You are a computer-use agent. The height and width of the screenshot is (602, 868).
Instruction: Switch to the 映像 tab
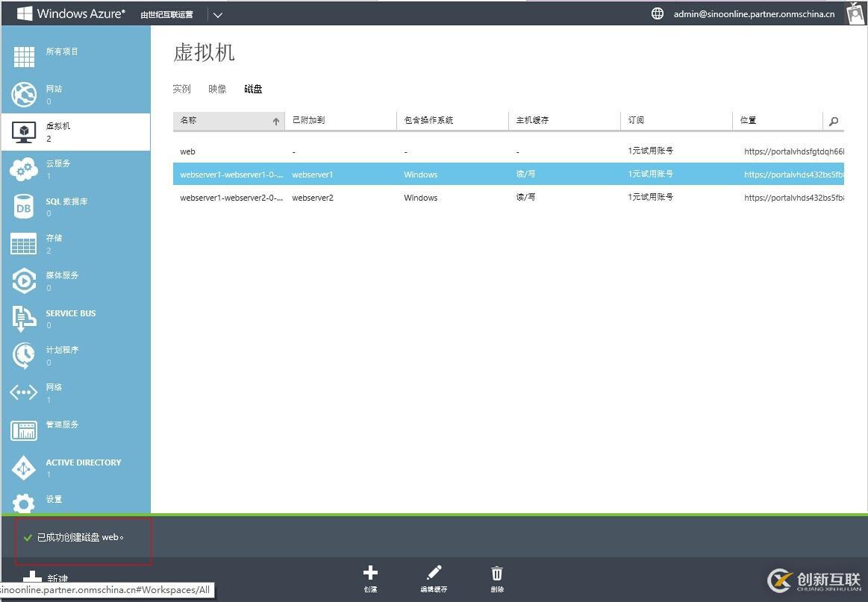(217, 89)
